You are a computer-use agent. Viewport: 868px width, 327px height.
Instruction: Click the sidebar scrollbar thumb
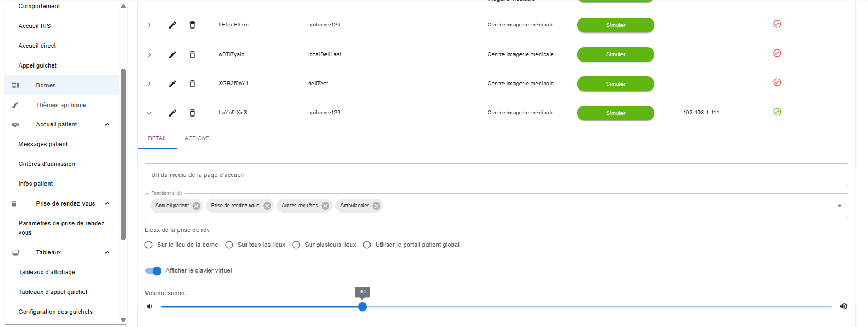[x=123, y=154]
